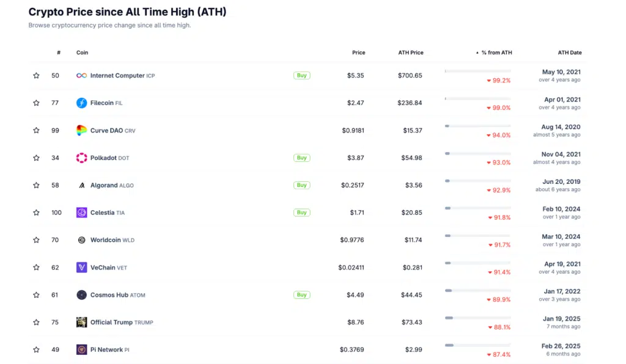The image size is (626, 364).
Task: Click the Worldcoin WLD logo
Action: click(x=81, y=240)
